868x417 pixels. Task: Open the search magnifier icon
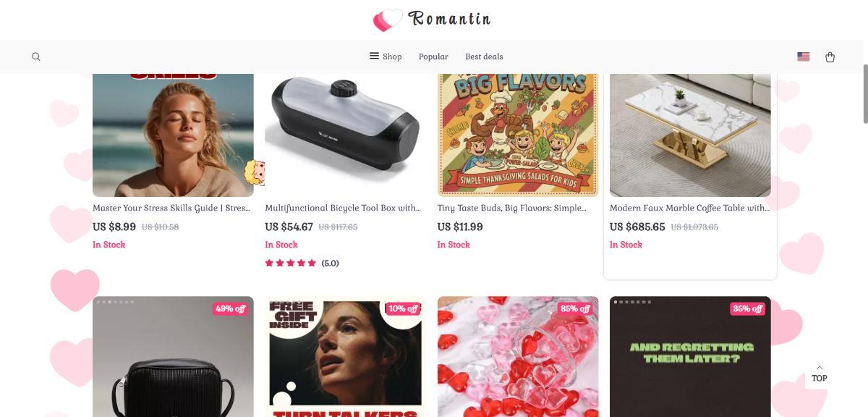coord(36,56)
